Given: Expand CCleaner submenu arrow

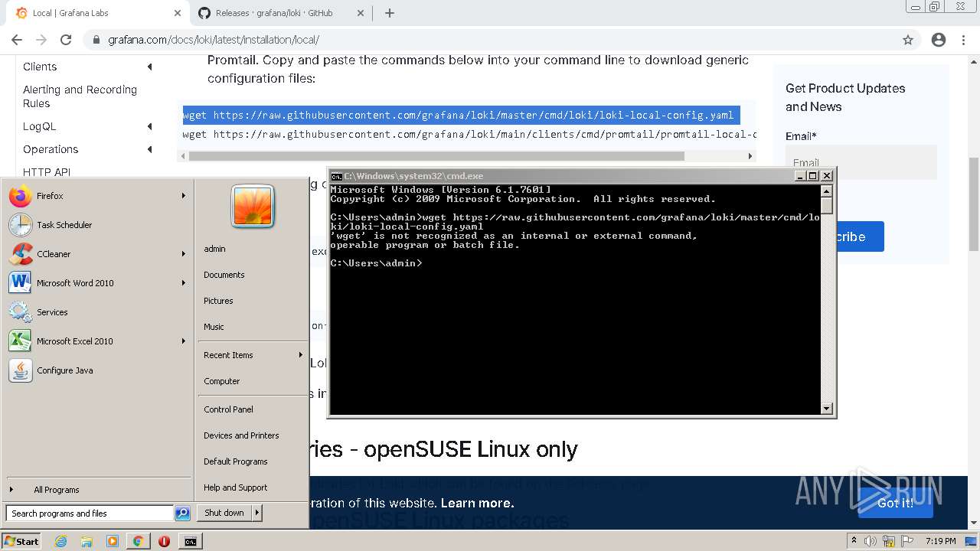Looking at the screenshot, I should pyautogui.click(x=184, y=254).
